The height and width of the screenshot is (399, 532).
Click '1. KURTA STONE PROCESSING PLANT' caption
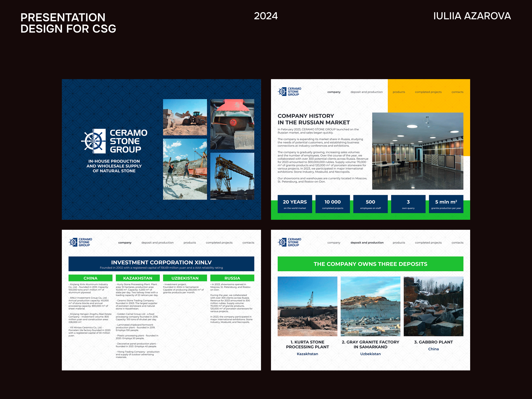point(307,344)
